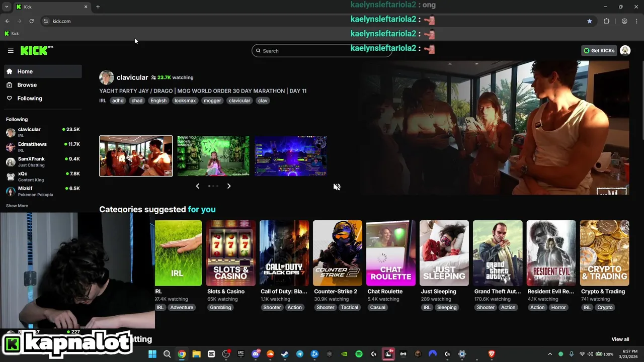Open File Explorer from taskbar
The image size is (644, 362).
pyautogui.click(x=196, y=354)
